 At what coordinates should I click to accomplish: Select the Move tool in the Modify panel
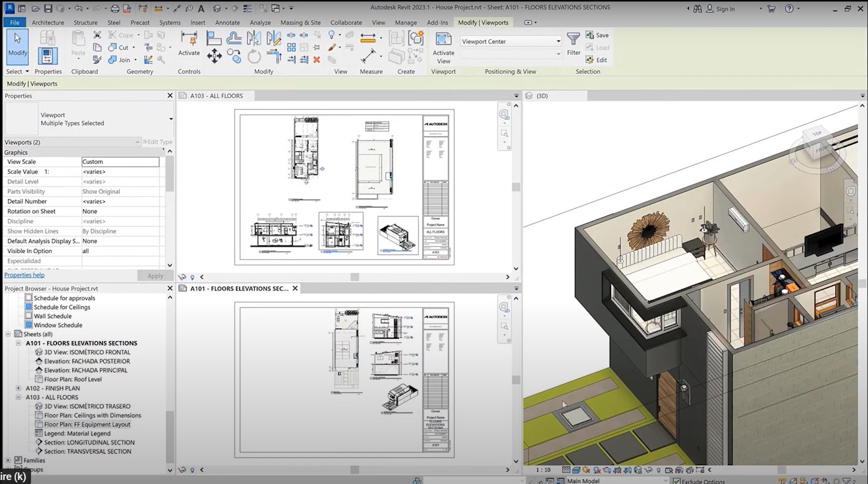pos(214,56)
